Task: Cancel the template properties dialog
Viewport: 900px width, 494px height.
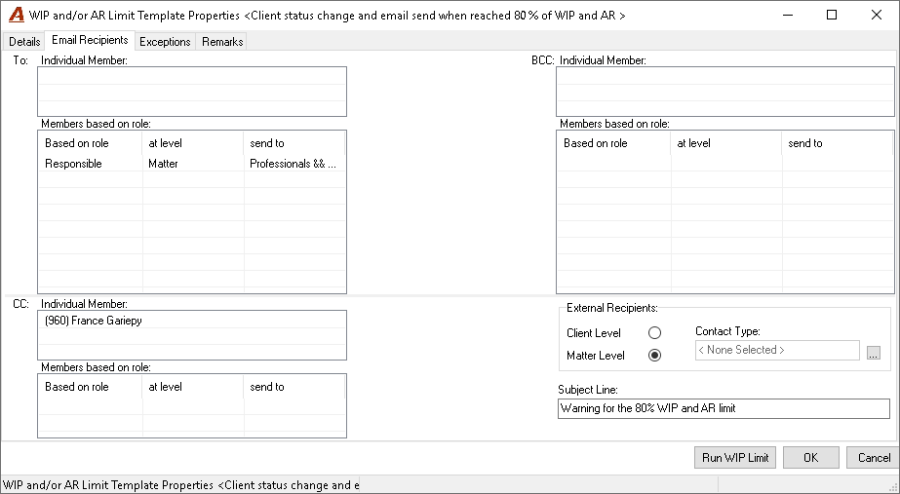Action: [874, 458]
